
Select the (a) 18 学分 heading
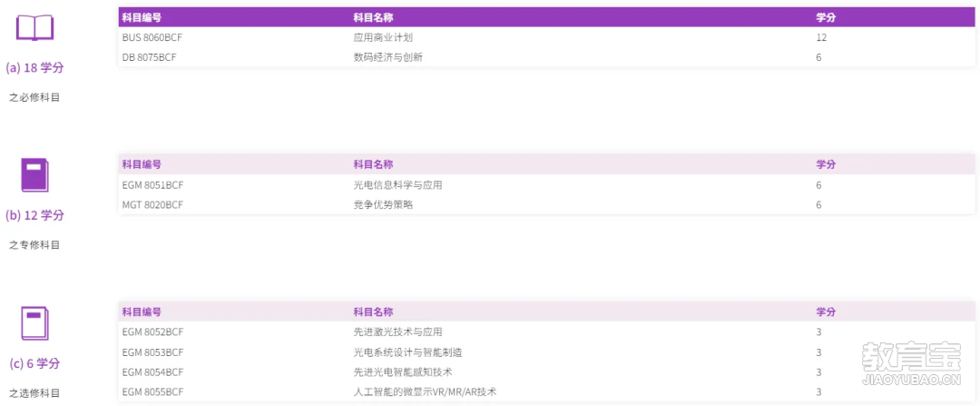(x=34, y=68)
